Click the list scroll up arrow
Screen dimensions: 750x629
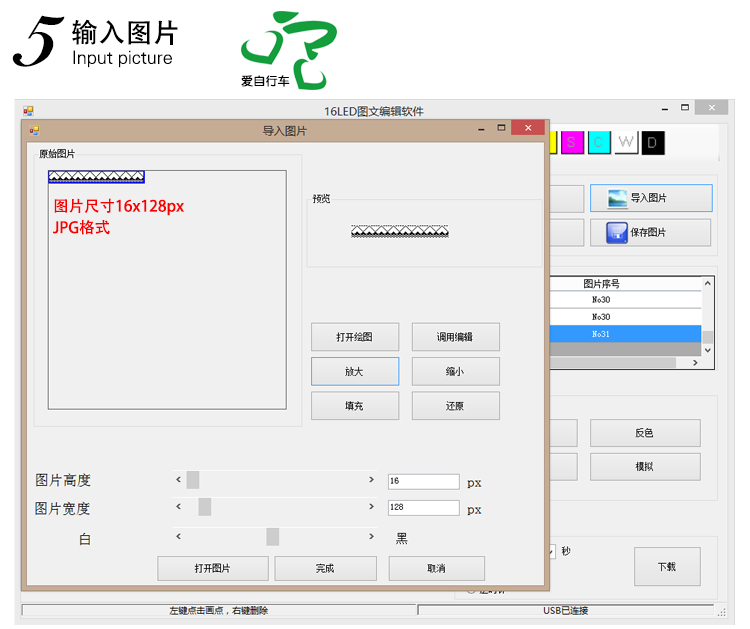pyautogui.click(x=708, y=283)
